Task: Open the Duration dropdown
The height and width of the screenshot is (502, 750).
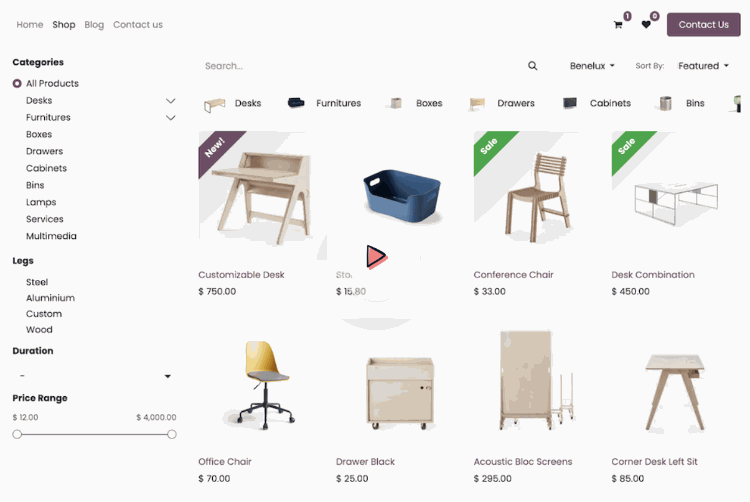Action: [95, 376]
